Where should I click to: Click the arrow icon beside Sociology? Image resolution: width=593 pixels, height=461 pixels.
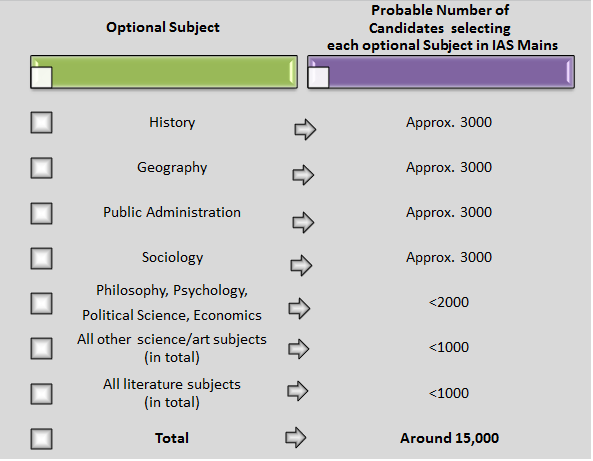coord(301,265)
